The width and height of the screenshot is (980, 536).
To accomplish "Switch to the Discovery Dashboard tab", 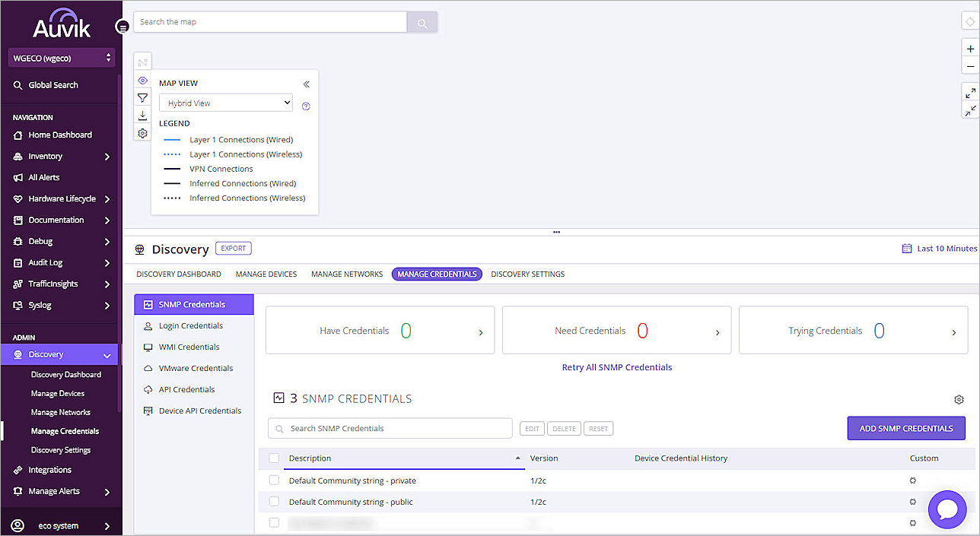I will tap(178, 274).
